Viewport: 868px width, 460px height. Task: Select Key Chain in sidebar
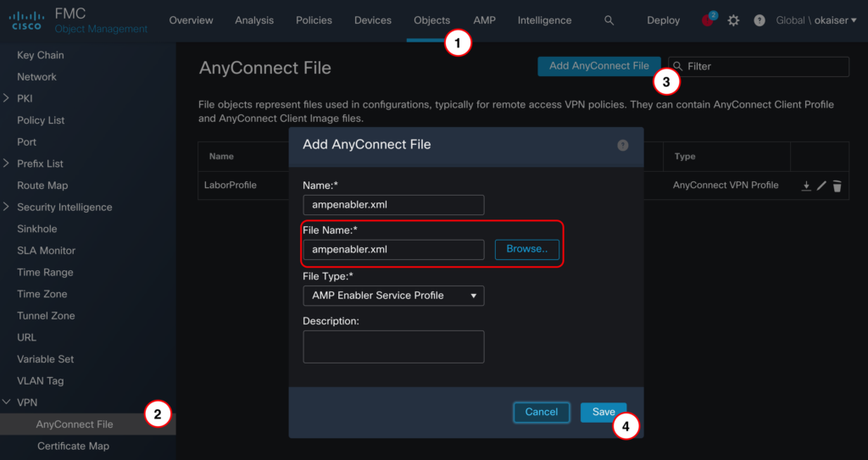[x=41, y=55]
